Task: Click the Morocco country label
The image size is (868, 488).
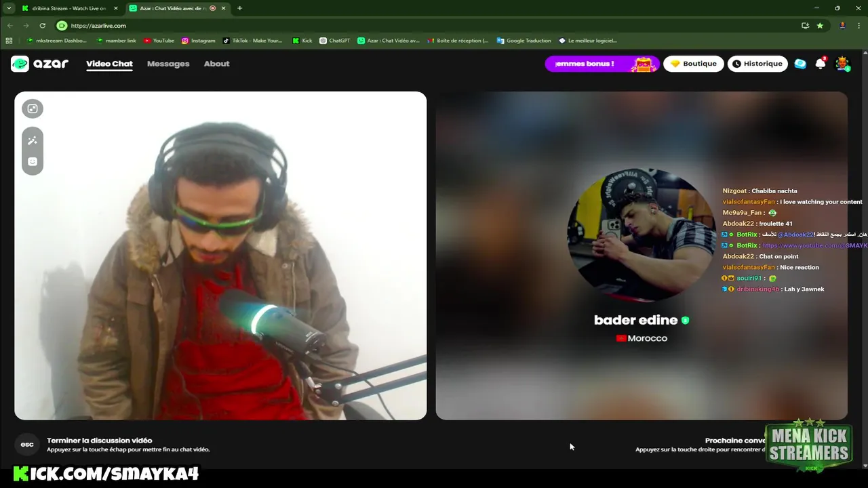Action: pyautogui.click(x=642, y=338)
